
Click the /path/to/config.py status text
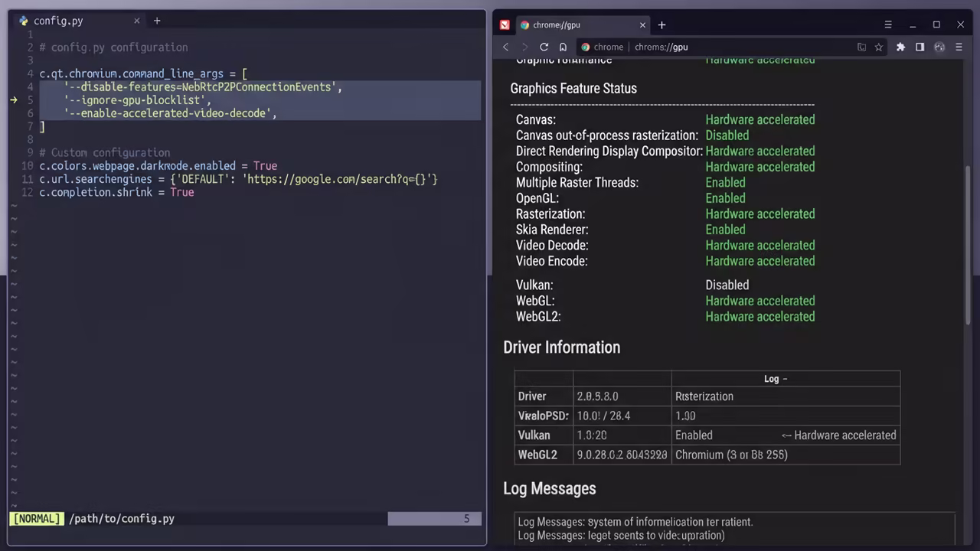pyautogui.click(x=122, y=519)
